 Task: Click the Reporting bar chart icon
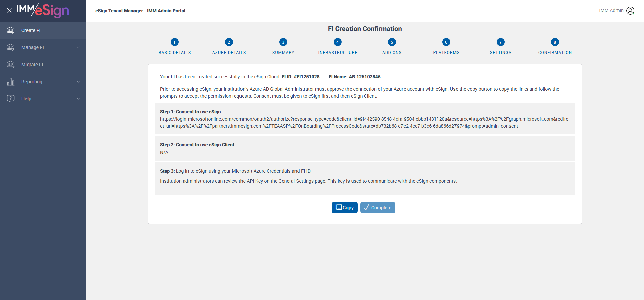pos(11,82)
